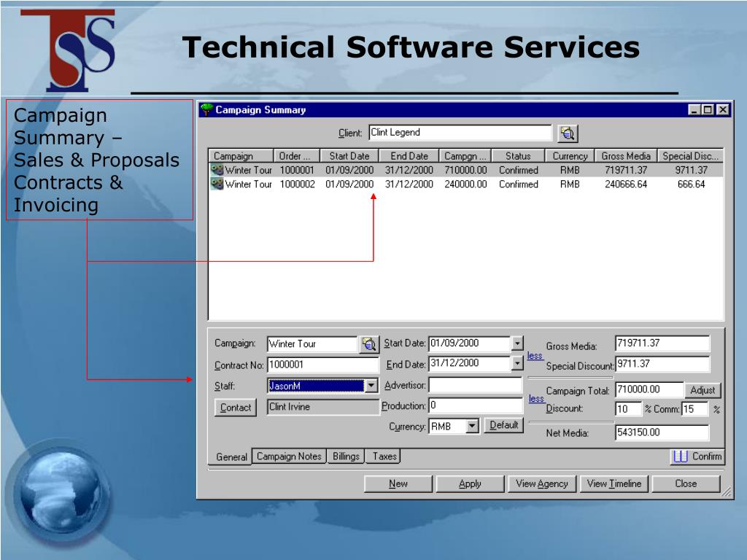Switch to the Billings tab
The image size is (747, 560).
coord(346,456)
